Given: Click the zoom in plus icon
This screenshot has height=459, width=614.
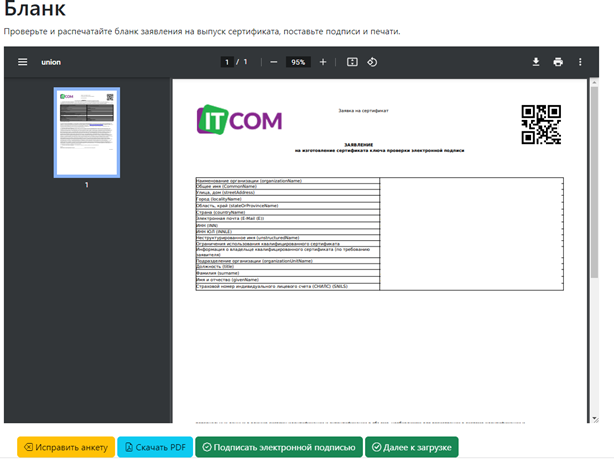Looking at the screenshot, I should [x=322, y=62].
